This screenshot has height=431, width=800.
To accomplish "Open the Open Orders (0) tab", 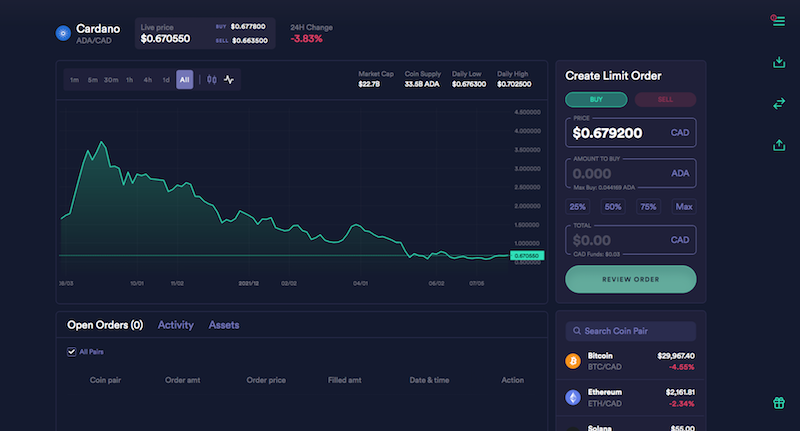I will 105,325.
